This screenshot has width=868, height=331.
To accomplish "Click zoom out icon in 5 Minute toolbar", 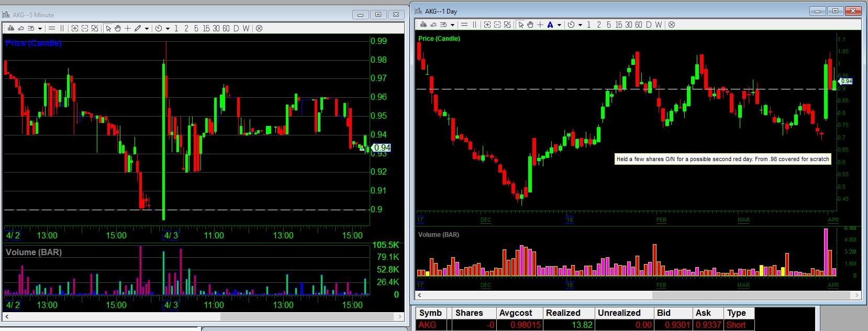I will tap(85, 28).
